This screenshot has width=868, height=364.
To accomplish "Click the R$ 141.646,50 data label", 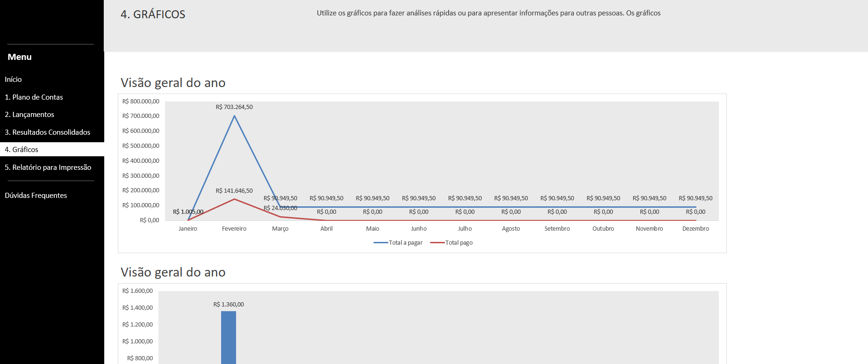I will point(234,191).
